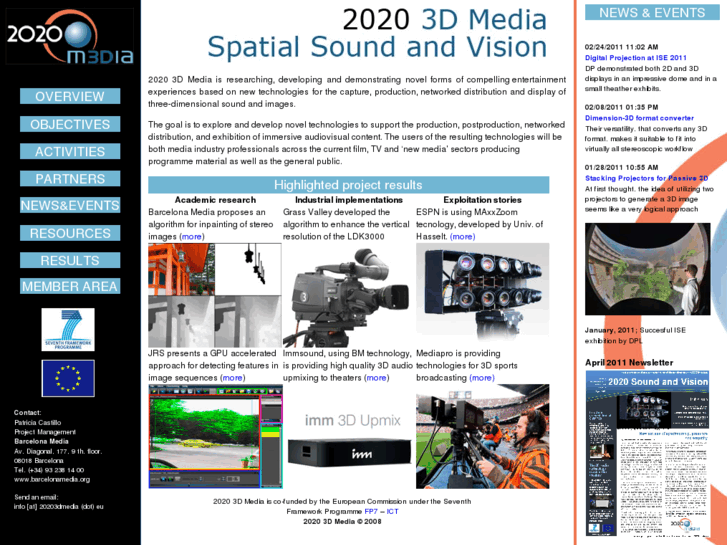Select ACTIVITIES in the sidebar

point(70,152)
